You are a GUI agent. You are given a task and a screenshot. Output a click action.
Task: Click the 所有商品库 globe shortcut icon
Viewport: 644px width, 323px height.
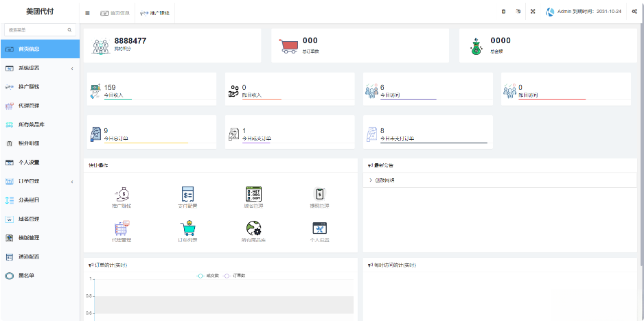(253, 230)
